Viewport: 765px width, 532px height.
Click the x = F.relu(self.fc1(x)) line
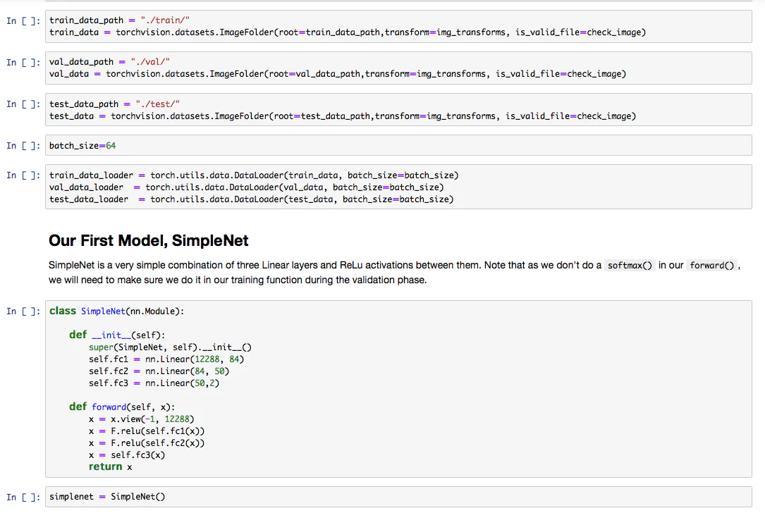click(147, 431)
